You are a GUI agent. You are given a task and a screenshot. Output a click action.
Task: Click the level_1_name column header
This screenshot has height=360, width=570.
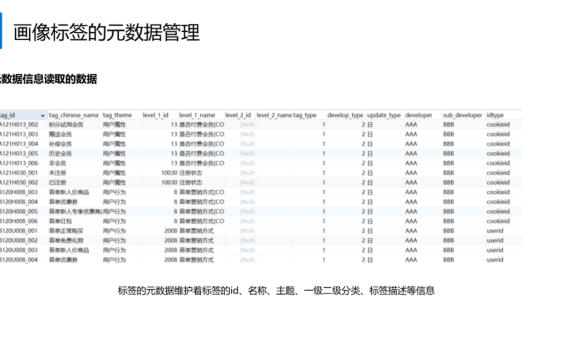point(197,115)
